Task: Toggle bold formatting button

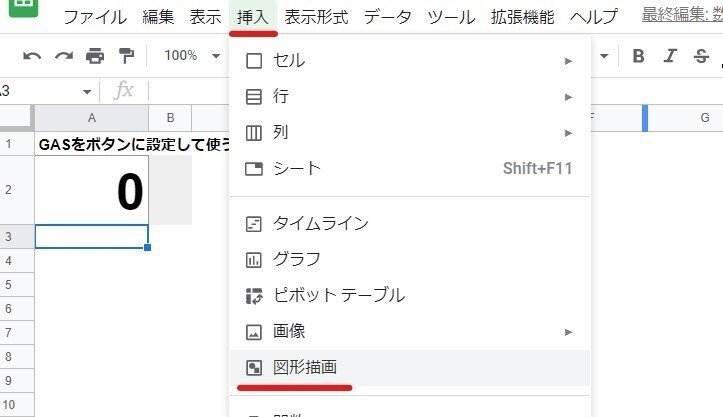Action: pyautogui.click(x=639, y=56)
